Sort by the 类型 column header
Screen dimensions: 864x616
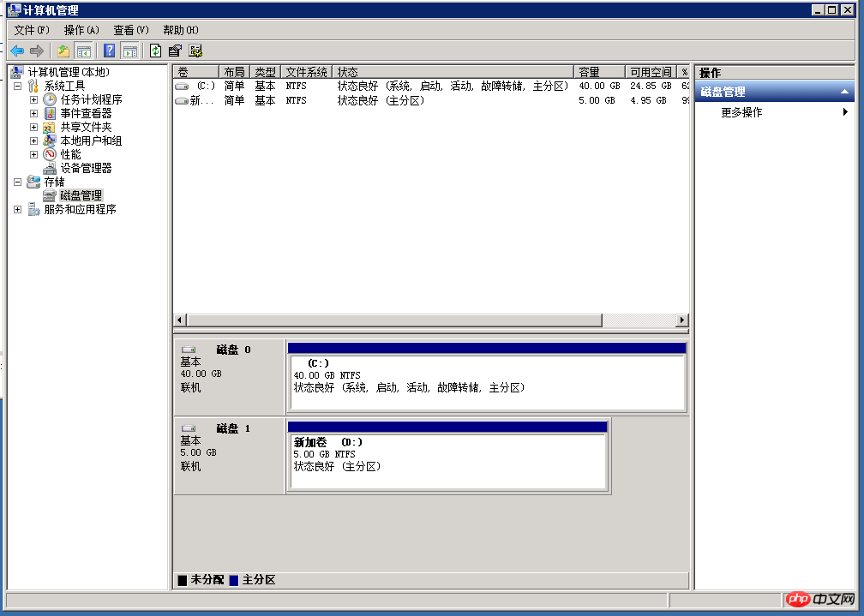[265, 72]
